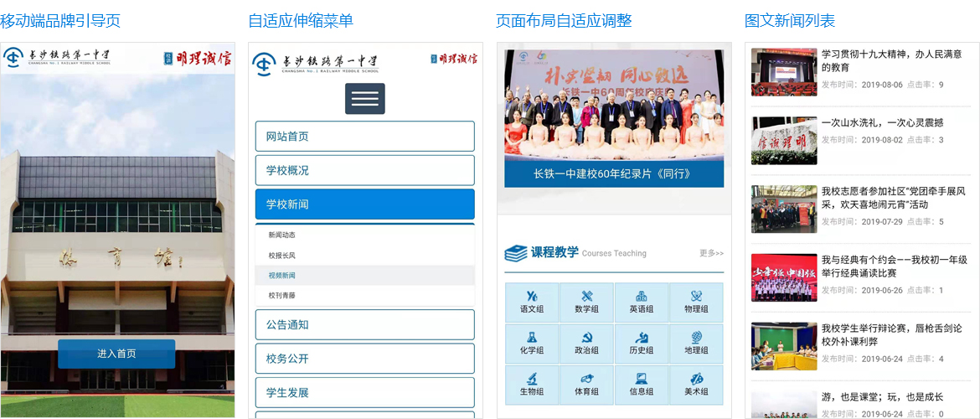This screenshot has width=980, height=419.
Task: Click the 更多>> link
Action: (x=711, y=253)
